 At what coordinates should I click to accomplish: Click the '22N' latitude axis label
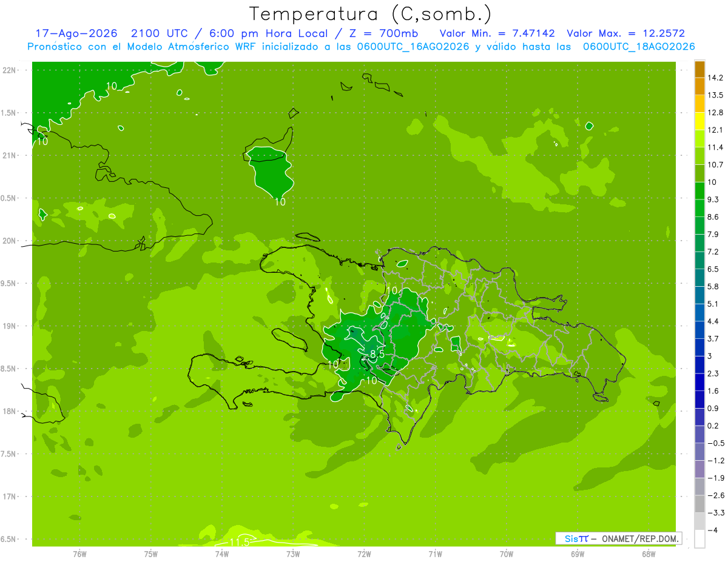[x=10, y=70]
